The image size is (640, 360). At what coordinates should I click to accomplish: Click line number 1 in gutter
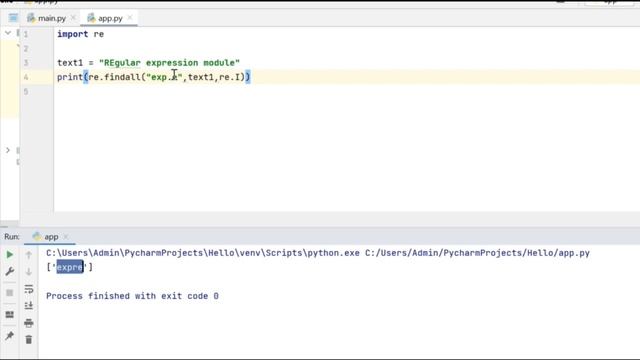26,34
